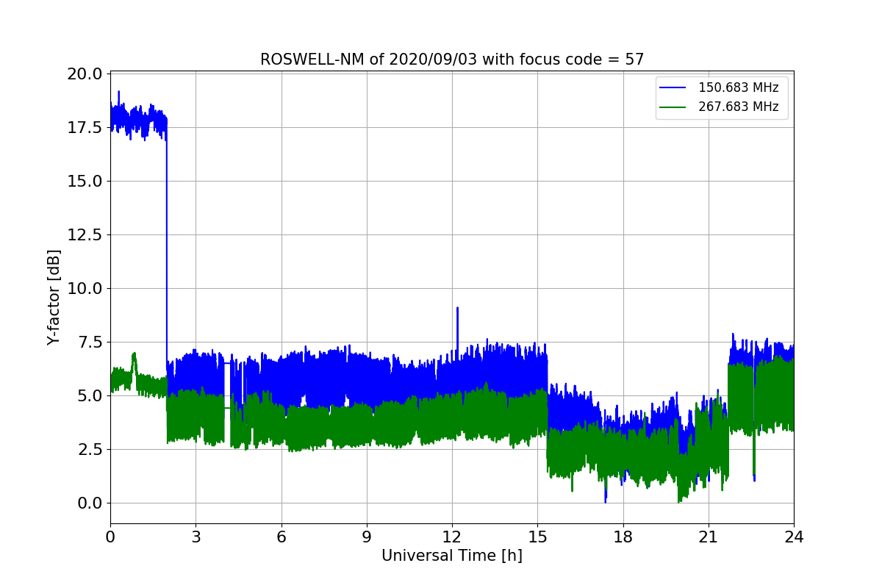Click the green bump peak before 1 h
Viewport: 882px width, 588px height.
(134, 354)
